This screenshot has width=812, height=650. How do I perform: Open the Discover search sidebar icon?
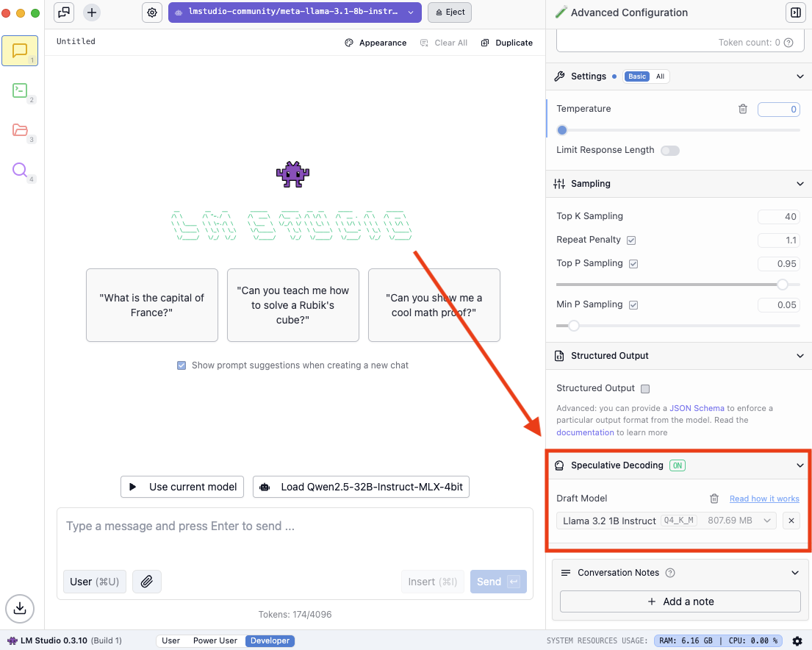click(x=20, y=171)
